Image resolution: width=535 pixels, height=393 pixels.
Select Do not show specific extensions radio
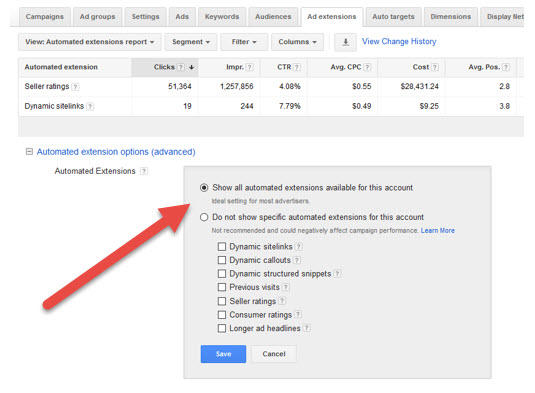click(x=204, y=217)
